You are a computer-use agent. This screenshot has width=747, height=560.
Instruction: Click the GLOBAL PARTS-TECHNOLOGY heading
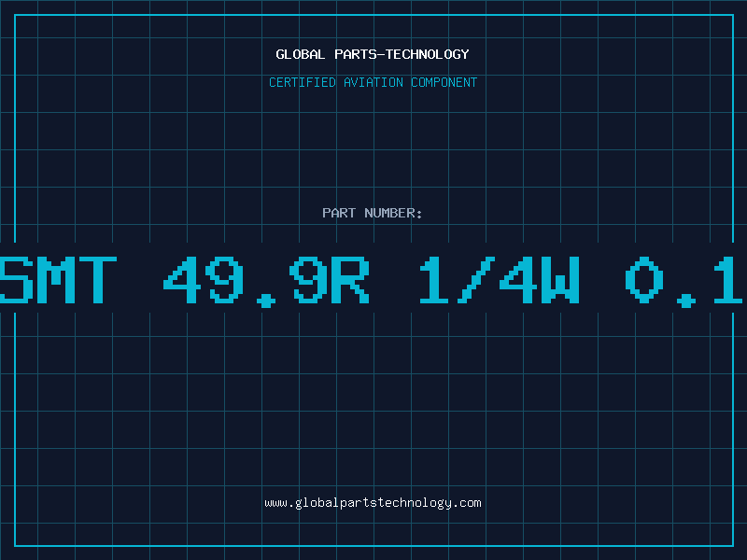tap(373, 54)
